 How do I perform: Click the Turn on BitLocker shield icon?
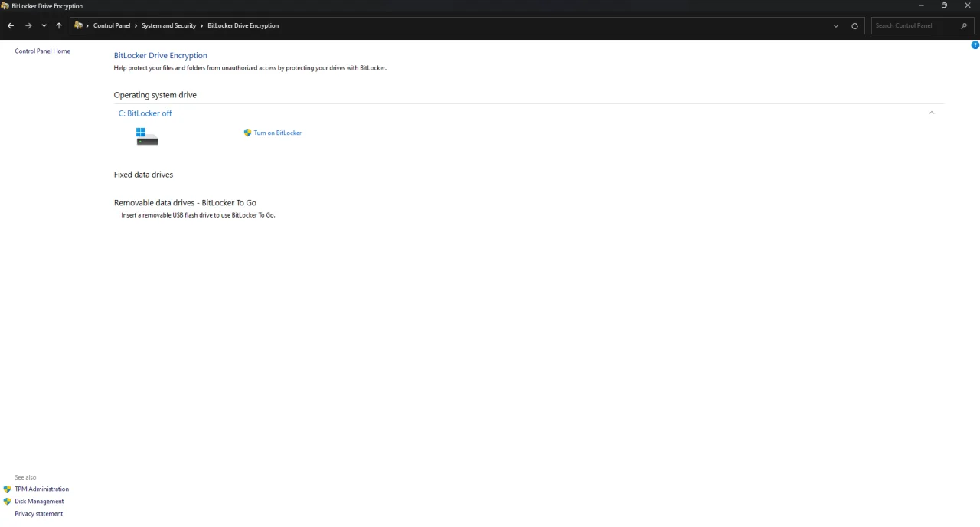[247, 133]
